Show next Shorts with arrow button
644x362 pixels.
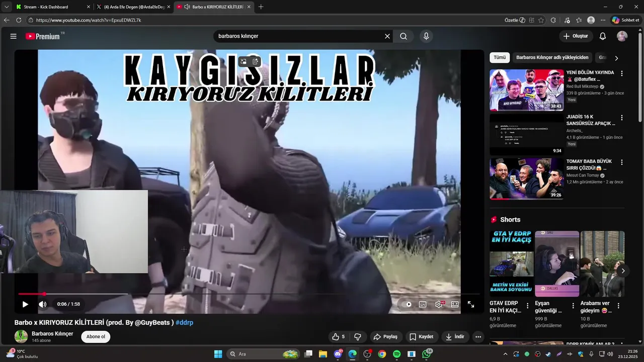(623, 271)
